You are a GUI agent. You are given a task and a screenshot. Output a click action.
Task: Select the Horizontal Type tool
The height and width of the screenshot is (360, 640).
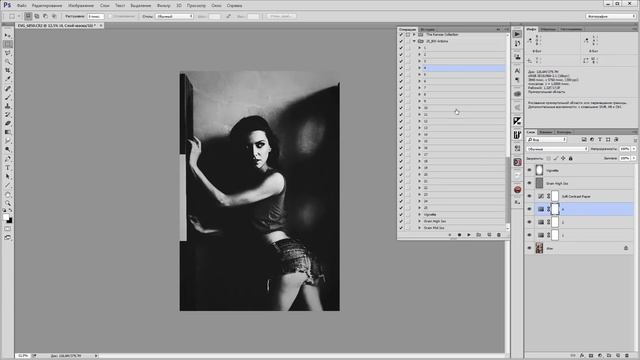tap(8, 168)
